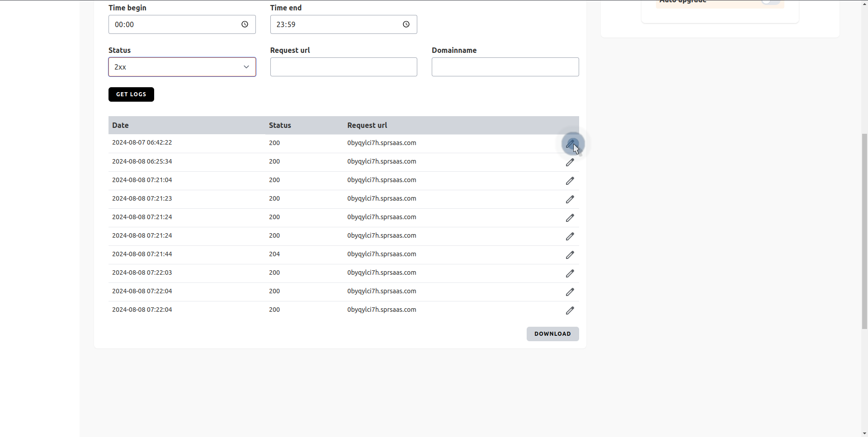Click the Date column header
Viewport: 868px width, 437px height.
pos(120,125)
